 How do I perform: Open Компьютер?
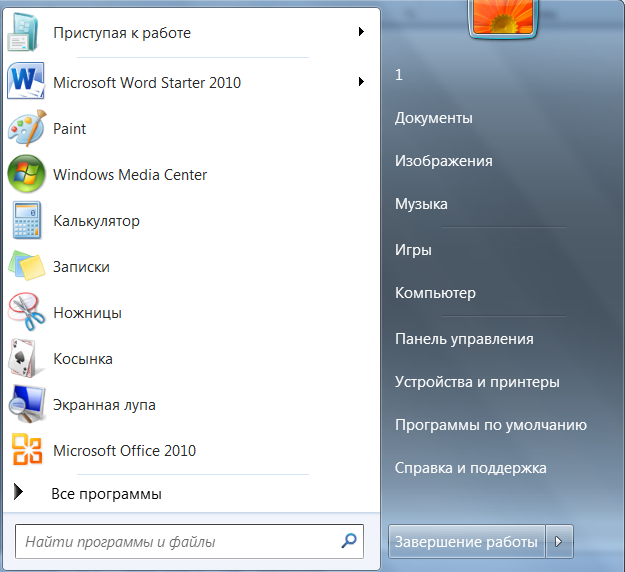tap(435, 293)
